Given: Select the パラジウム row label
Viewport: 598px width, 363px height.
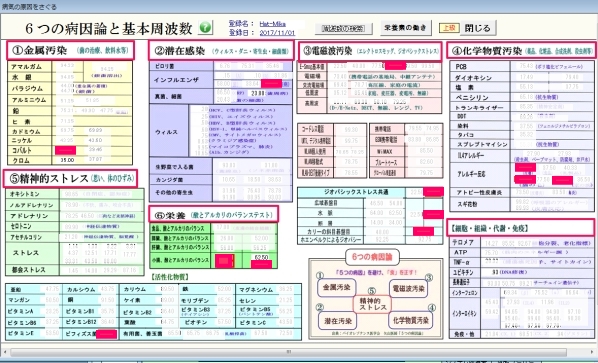Looking at the screenshot, I should point(30,88).
